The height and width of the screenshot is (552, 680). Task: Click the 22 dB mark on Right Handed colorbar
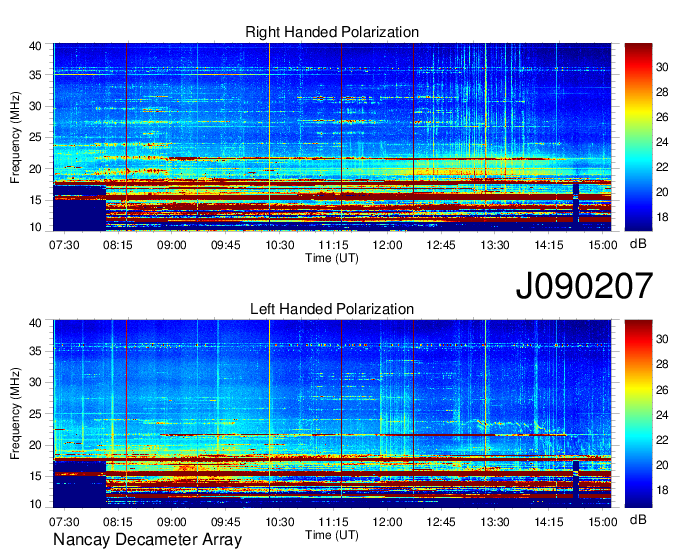point(662,167)
